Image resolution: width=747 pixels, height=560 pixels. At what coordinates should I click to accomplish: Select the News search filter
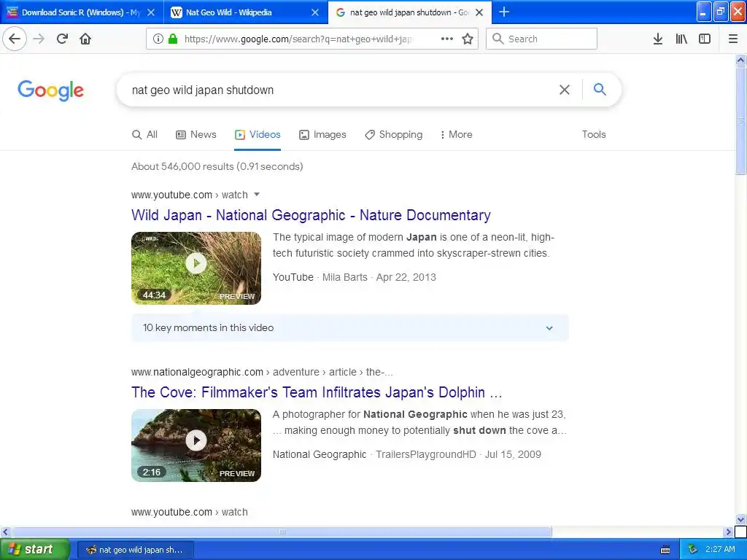[x=196, y=135]
